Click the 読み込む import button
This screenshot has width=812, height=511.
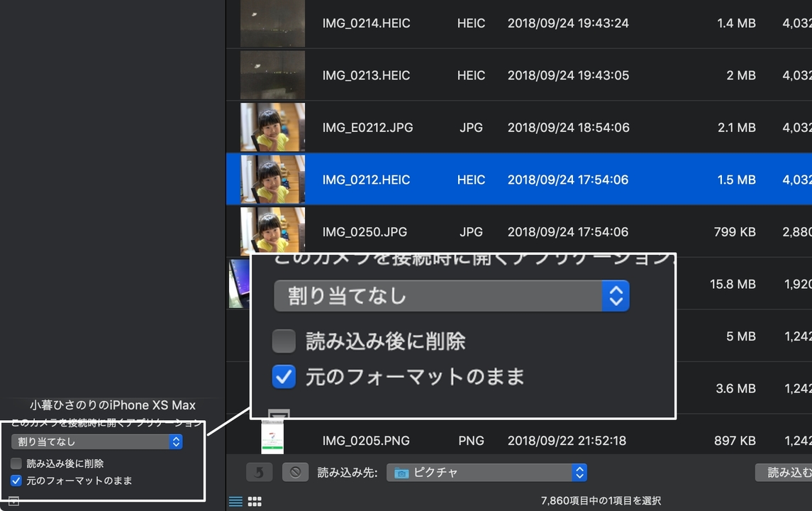783,472
